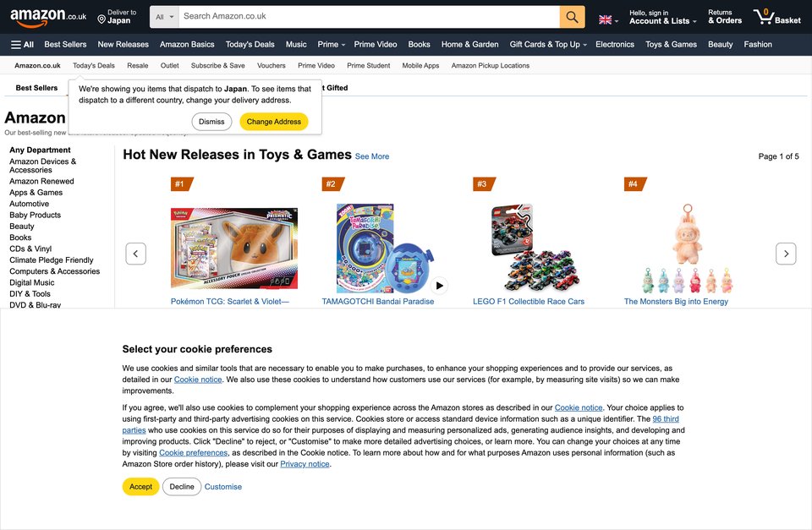Viewport: 812px width, 530px height.
Task: Play the Tamagotchi product video
Action: pyautogui.click(x=439, y=285)
